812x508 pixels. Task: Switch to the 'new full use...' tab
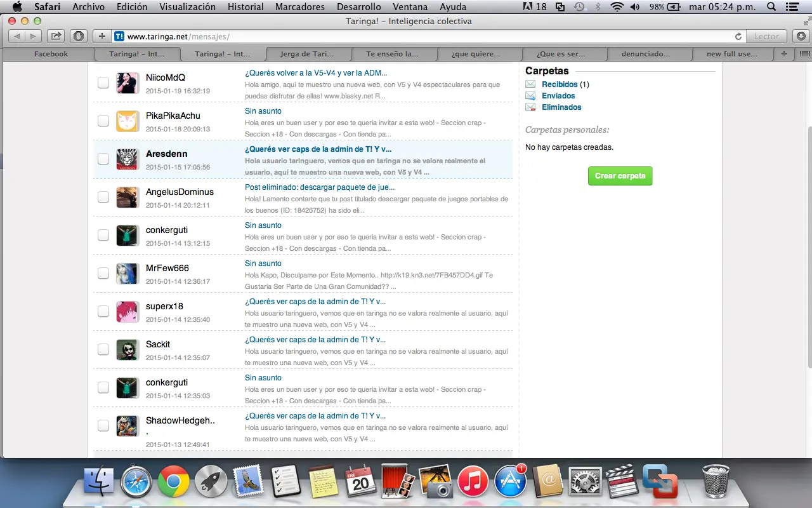[x=732, y=54]
